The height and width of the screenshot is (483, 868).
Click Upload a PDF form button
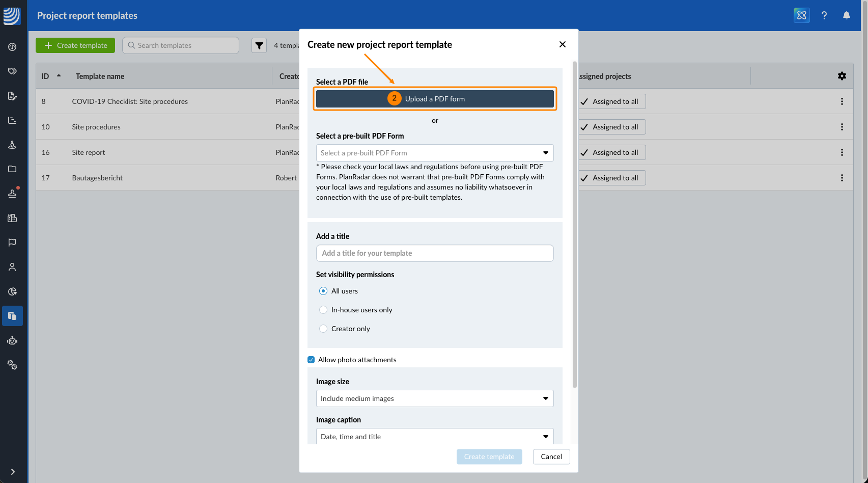click(x=435, y=99)
